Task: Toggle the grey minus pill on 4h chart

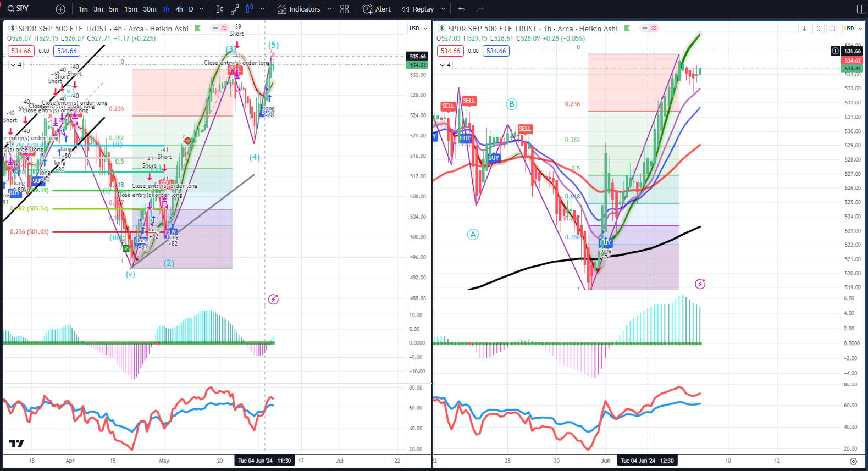Action: click(216, 28)
